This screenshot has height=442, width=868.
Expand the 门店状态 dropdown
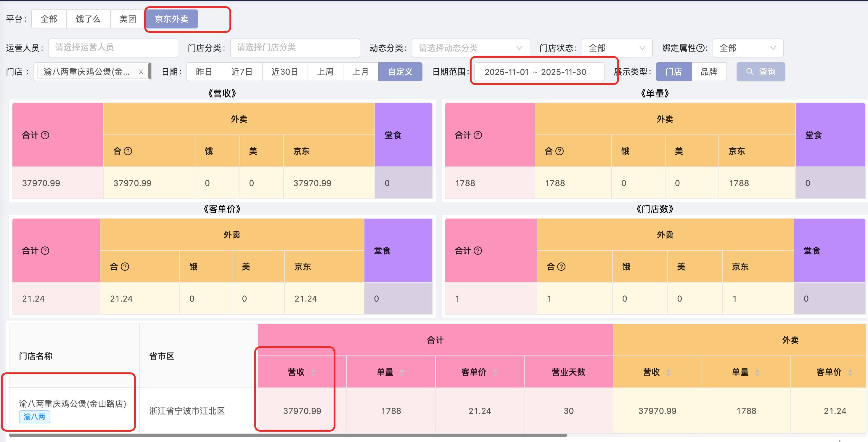[617, 48]
